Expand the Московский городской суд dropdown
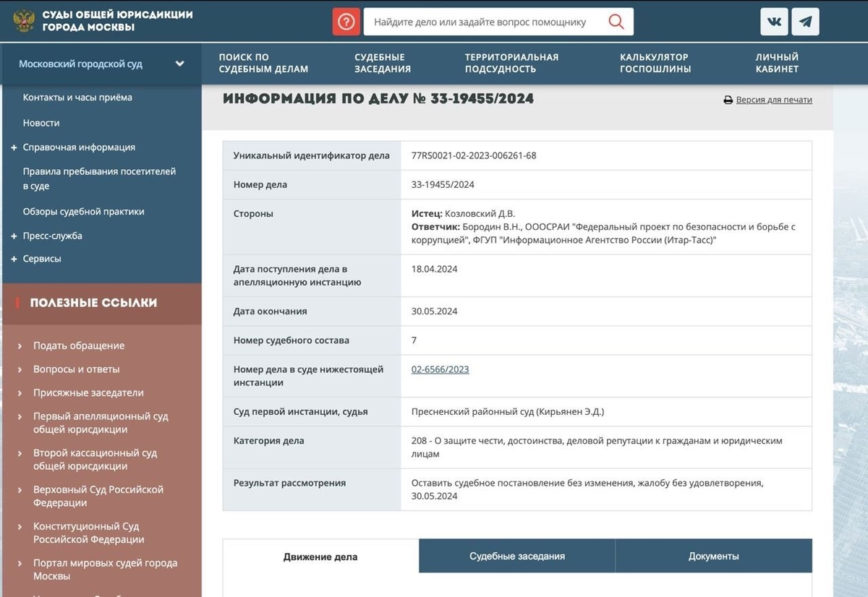This screenshot has width=868, height=597. click(179, 64)
